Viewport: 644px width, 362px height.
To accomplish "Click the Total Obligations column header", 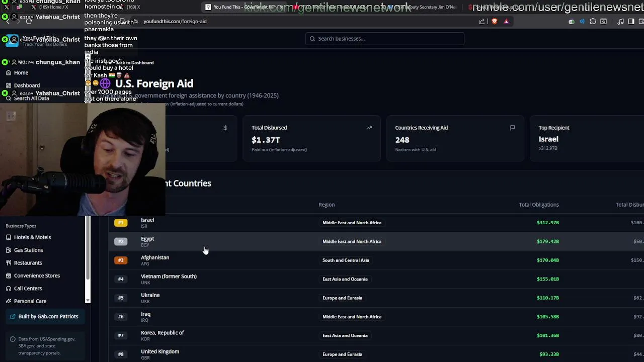I will point(539,205).
